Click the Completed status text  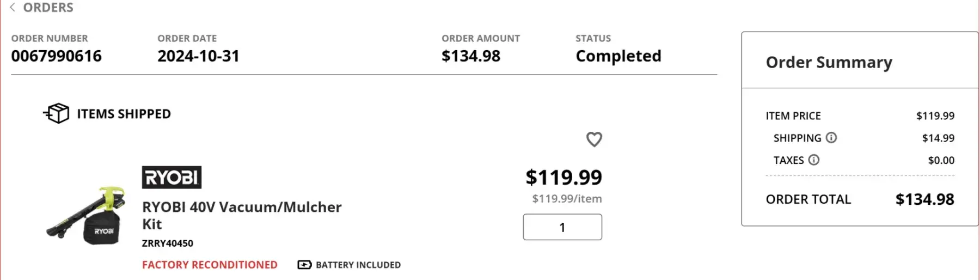(x=618, y=56)
